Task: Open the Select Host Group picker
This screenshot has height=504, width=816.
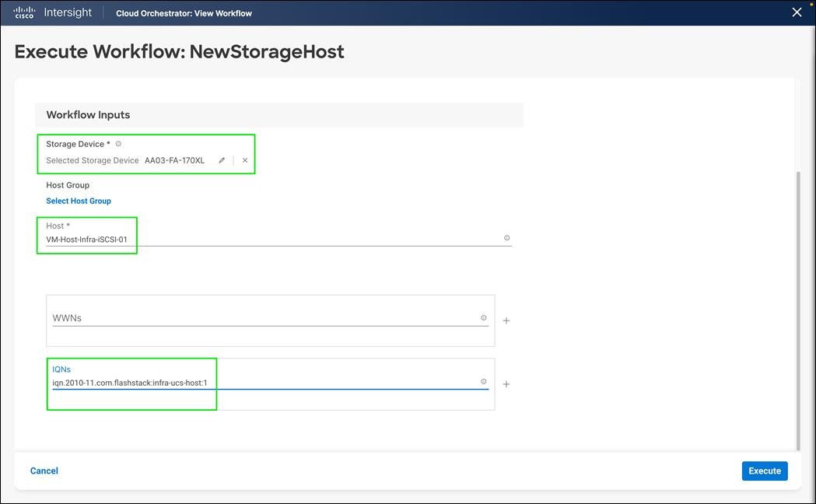Action: pyautogui.click(x=79, y=201)
